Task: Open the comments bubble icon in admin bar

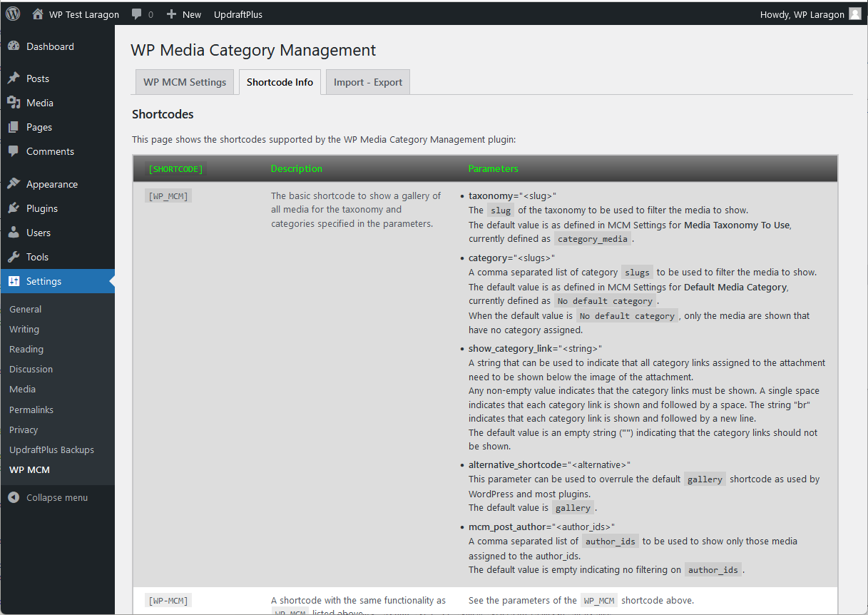Action: [137, 14]
